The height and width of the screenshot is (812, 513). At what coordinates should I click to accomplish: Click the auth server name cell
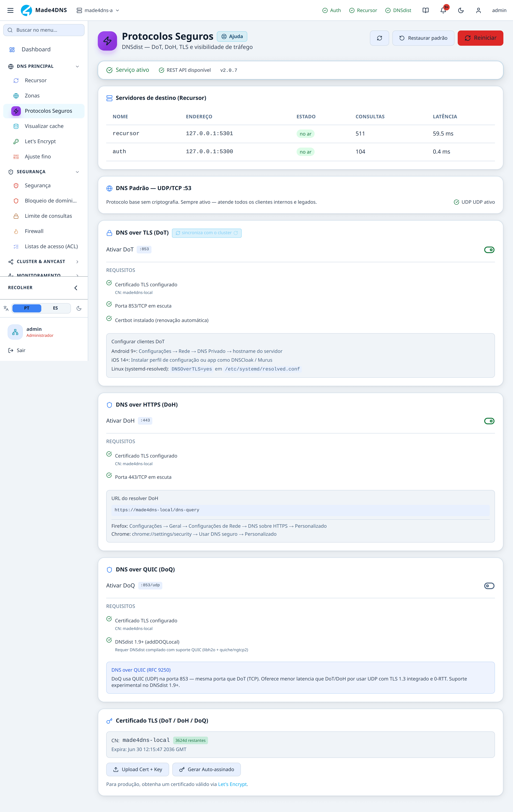coord(119,152)
